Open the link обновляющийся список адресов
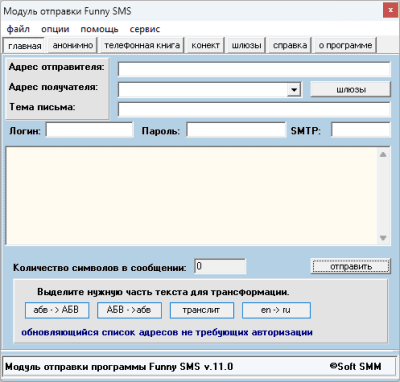400x382 pixels. pos(167,332)
